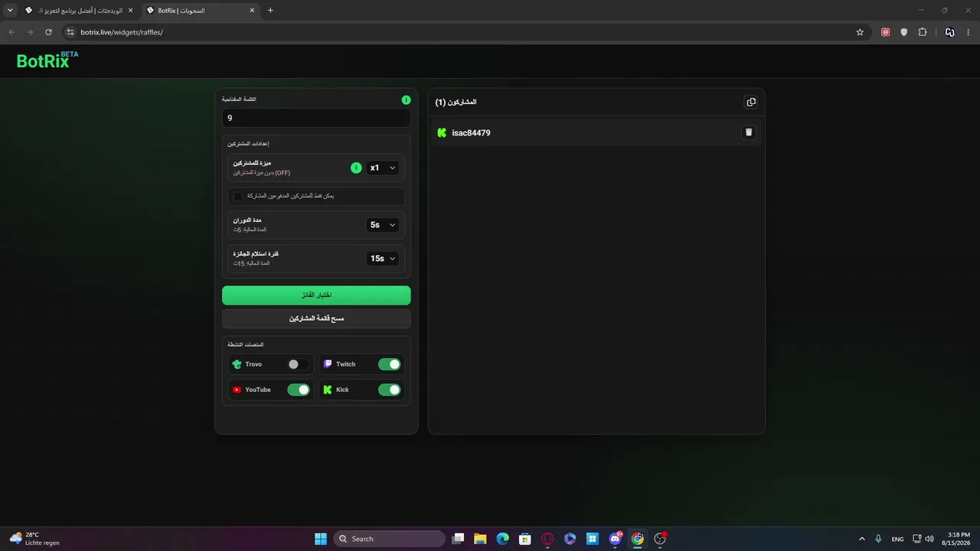Open Microsoft Store from taskbar
The width and height of the screenshot is (980, 551).
[525, 539]
